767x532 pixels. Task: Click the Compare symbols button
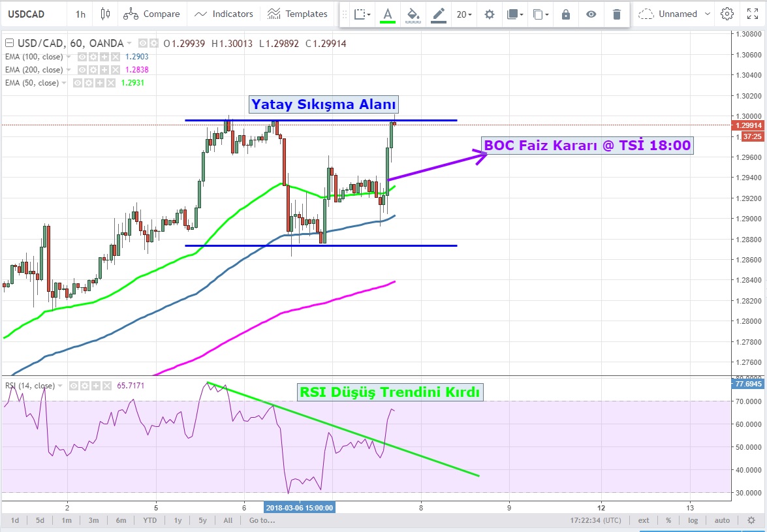[x=151, y=14]
